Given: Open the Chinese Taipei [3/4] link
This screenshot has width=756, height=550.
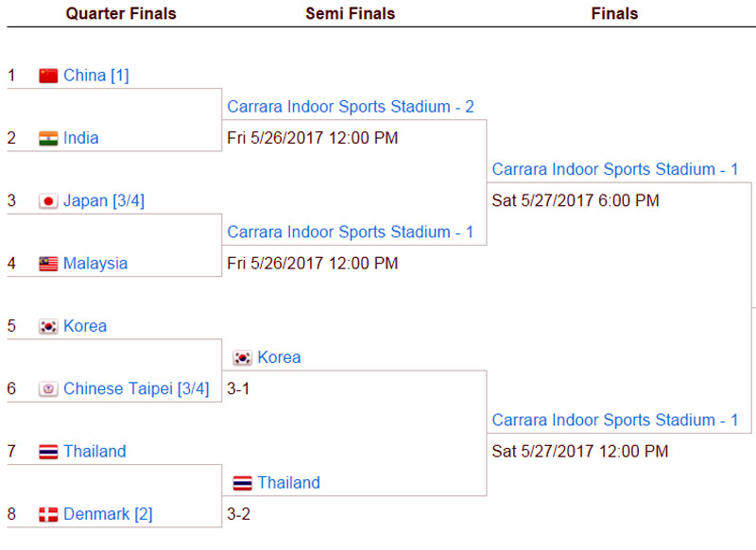Looking at the screenshot, I should coord(136,388).
